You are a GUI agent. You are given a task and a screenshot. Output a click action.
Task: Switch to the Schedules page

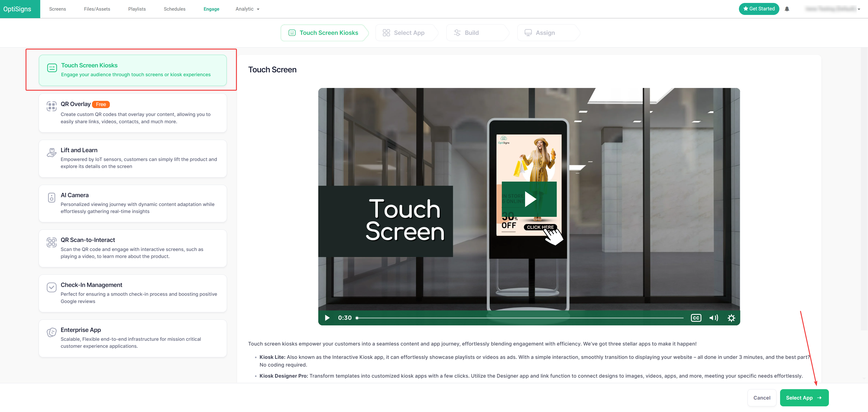point(174,9)
